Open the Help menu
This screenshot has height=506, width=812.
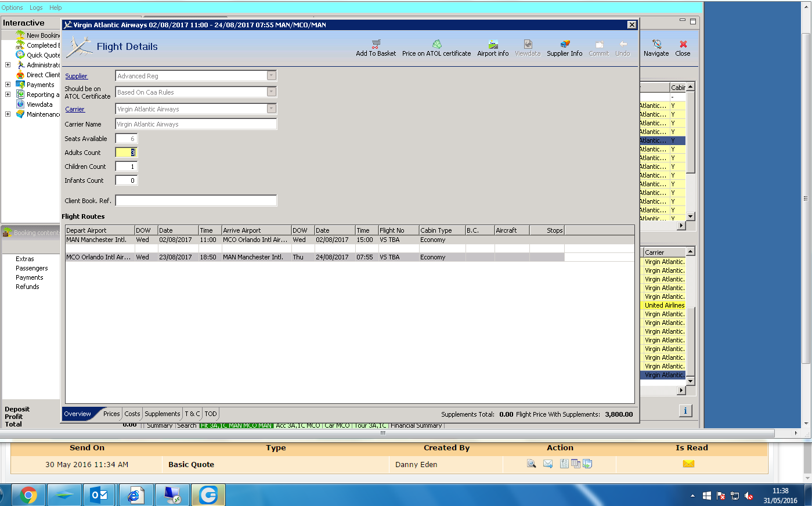56,8
